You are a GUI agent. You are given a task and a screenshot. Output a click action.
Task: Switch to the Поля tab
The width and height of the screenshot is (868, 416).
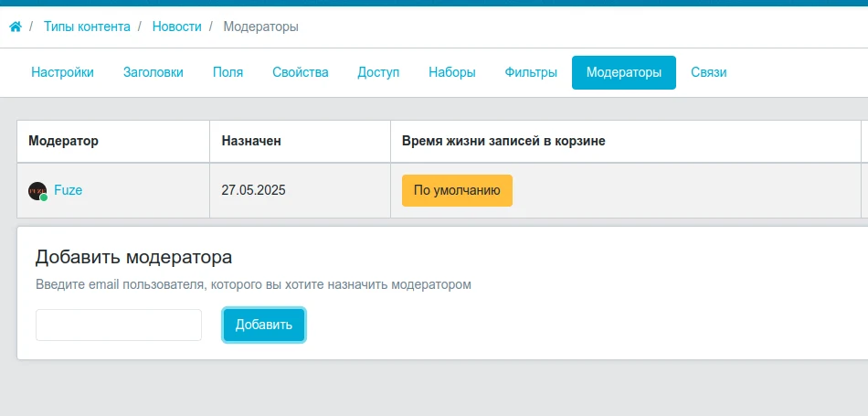pyautogui.click(x=228, y=72)
